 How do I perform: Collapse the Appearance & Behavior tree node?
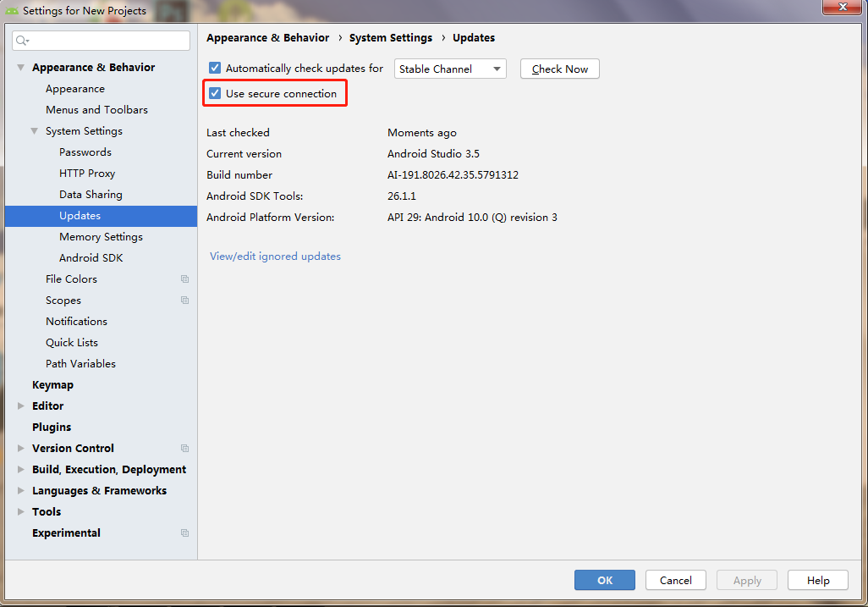[21, 68]
